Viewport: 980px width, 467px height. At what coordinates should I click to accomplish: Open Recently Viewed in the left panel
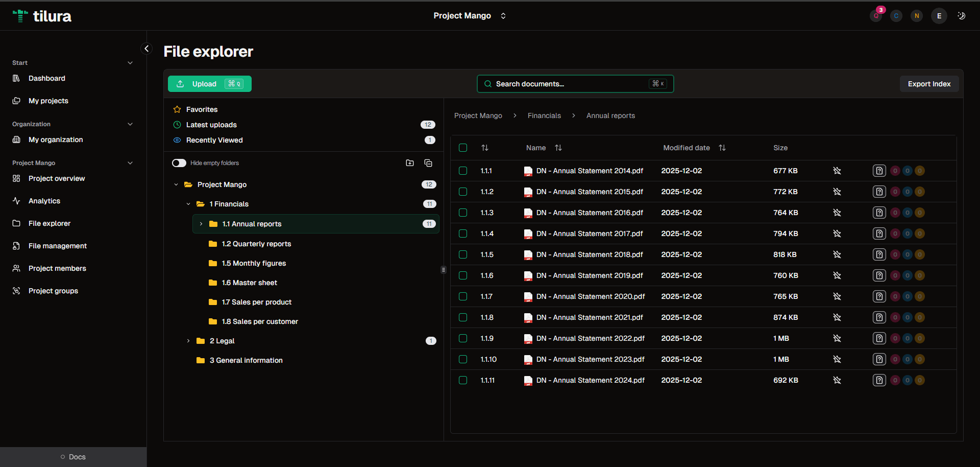[214, 140]
